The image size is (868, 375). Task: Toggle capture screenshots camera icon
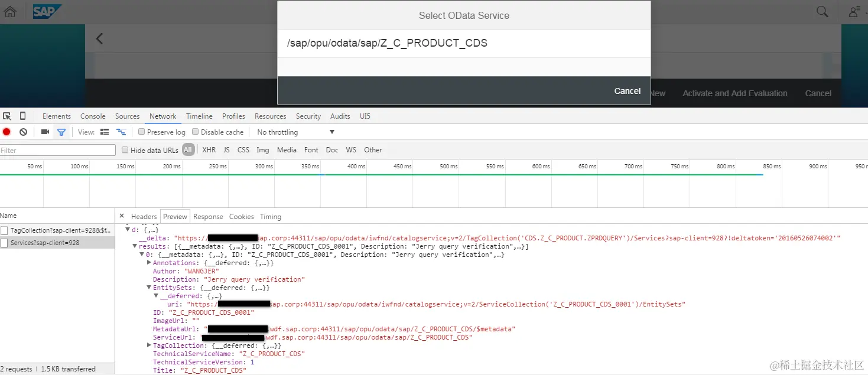point(45,132)
